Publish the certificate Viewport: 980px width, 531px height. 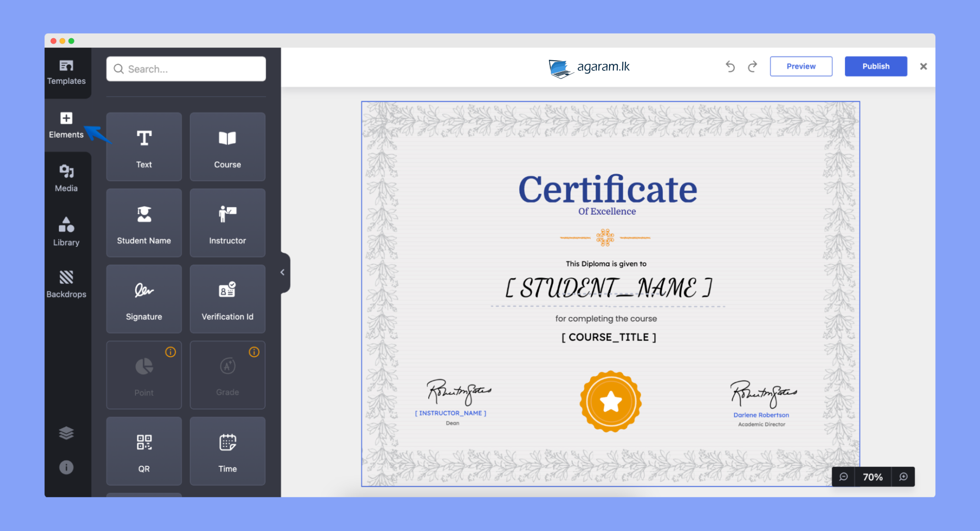coord(875,66)
